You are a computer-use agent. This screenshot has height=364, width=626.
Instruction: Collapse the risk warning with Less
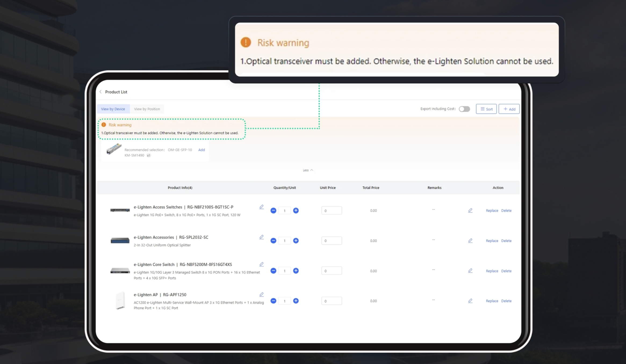[x=308, y=170]
